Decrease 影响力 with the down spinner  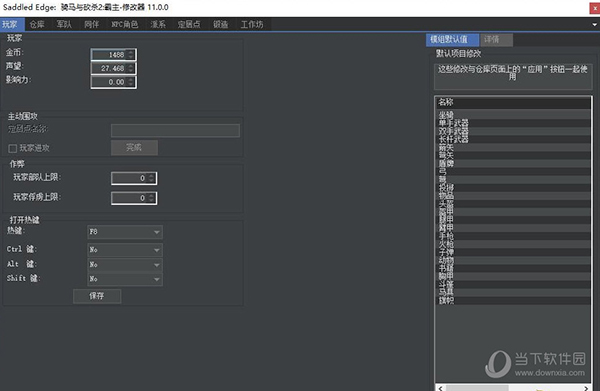[131, 84]
